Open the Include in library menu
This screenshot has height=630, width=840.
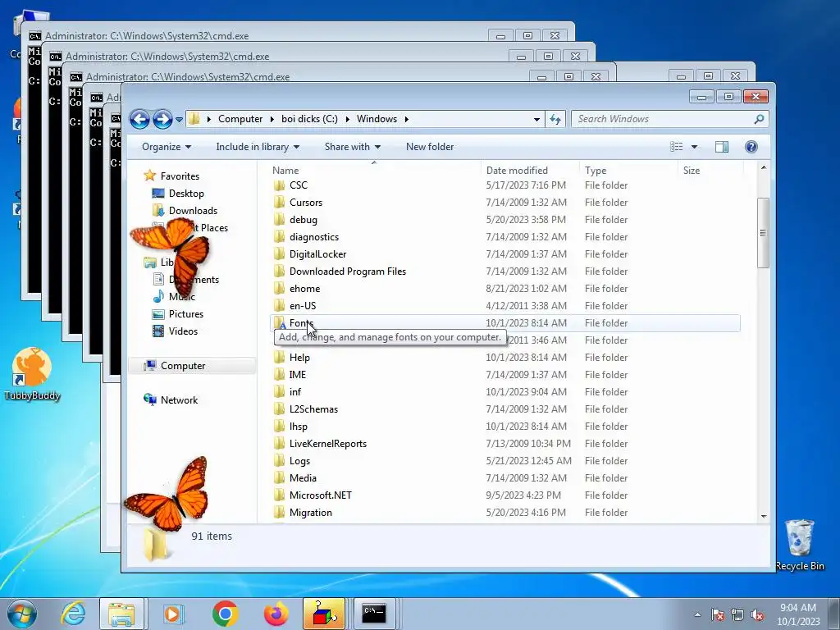pos(258,147)
